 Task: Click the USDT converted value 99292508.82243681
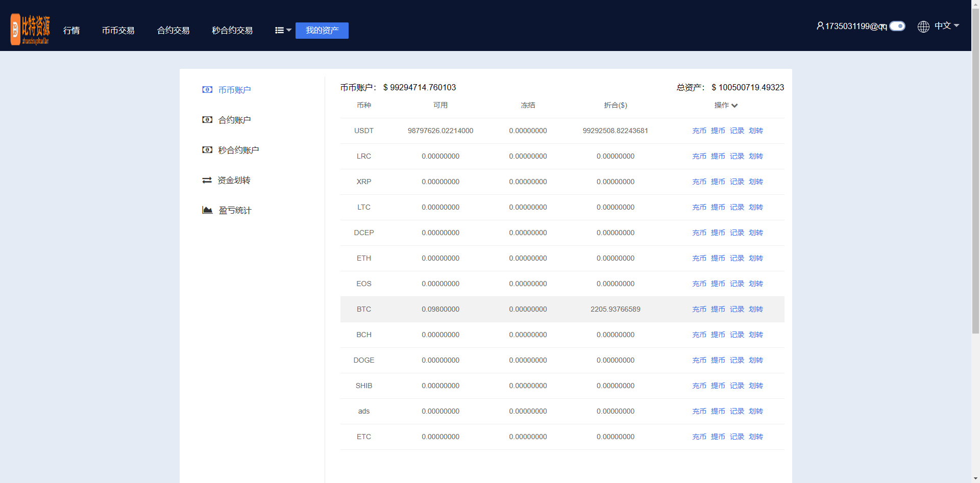[616, 131]
